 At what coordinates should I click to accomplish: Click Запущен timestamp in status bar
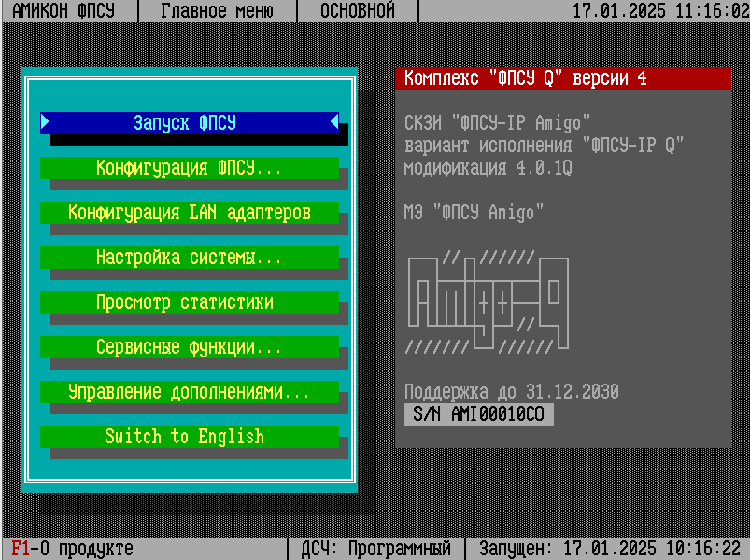[x=610, y=549]
